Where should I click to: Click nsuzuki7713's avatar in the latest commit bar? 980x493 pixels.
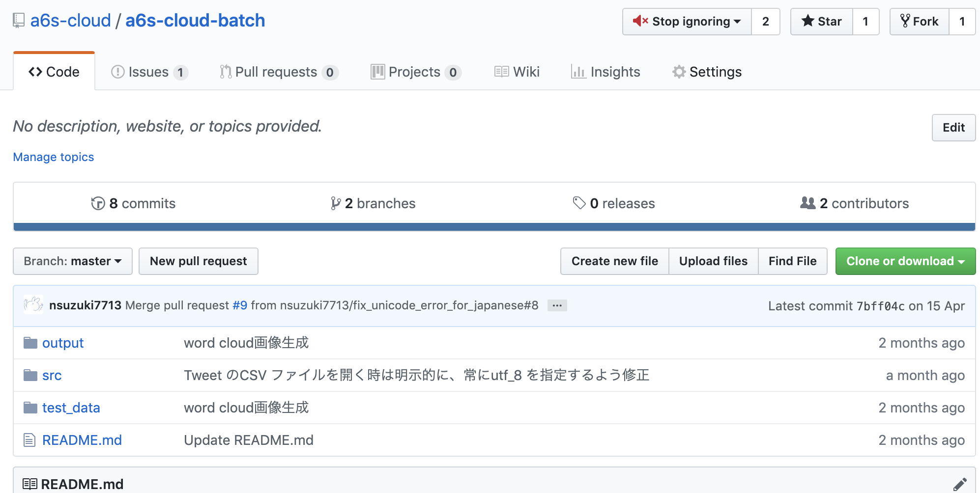pyautogui.click(x=33, y=305)
